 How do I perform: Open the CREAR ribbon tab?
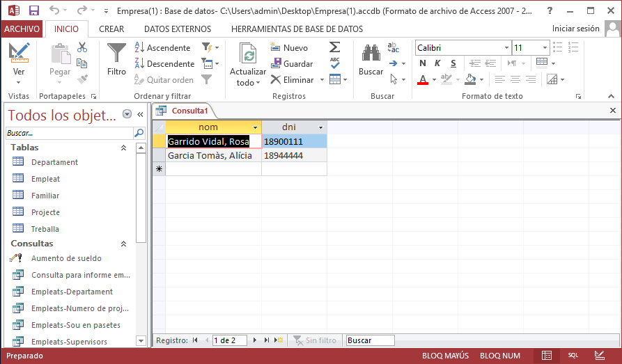pyautogui.click(x=111, y=29)
